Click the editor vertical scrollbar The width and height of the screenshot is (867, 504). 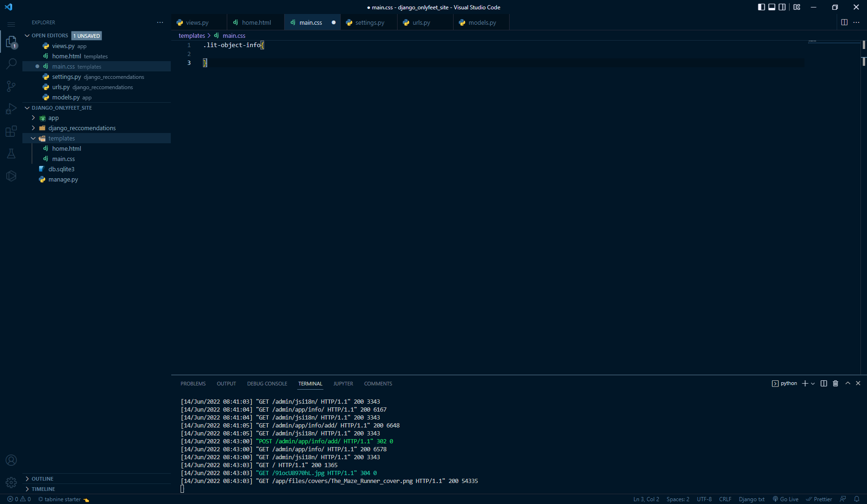864,207
